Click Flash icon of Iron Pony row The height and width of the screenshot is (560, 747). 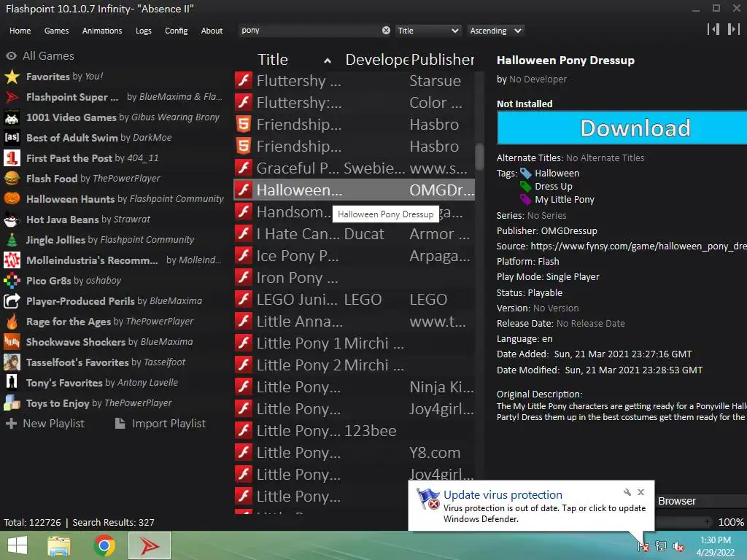pos(244,277)
